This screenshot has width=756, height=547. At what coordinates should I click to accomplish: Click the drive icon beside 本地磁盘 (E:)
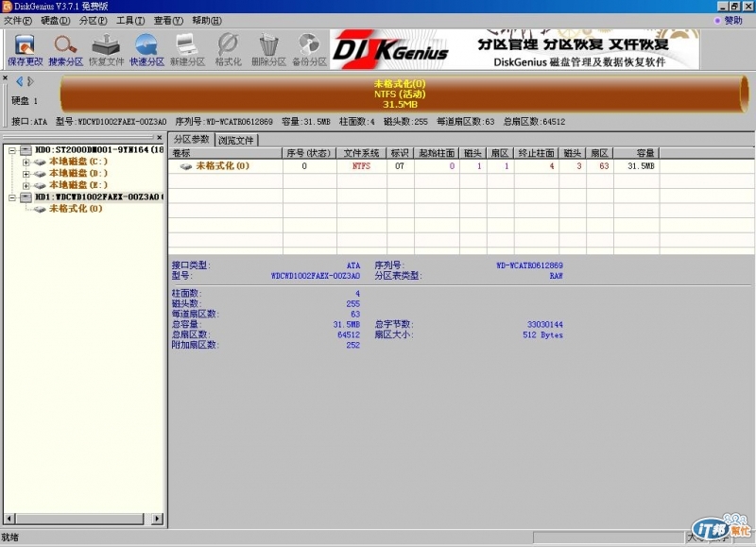[40, 185]
